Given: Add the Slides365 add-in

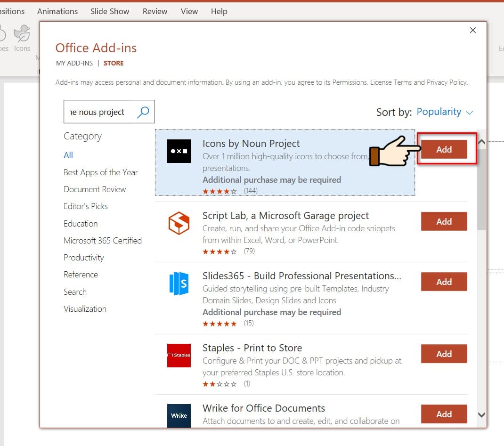Looking at the screenshot, I should [x=444, y=282].
